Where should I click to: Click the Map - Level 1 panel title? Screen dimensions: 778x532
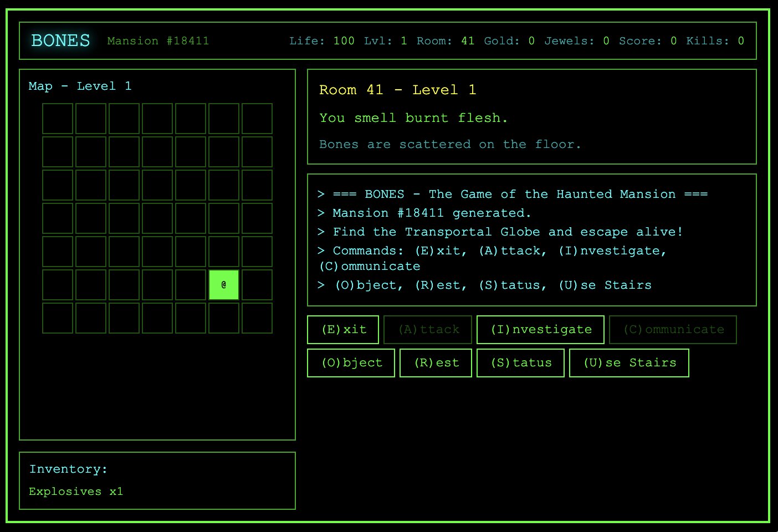[80, 86]
